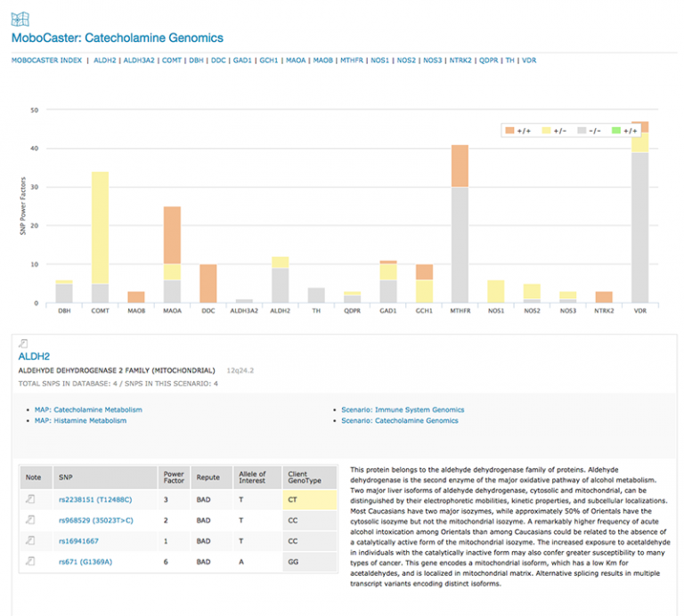This screenshot has height=616, width=684.
Task: Click the MoboCaster map logo icon
Action: point(20,20)
